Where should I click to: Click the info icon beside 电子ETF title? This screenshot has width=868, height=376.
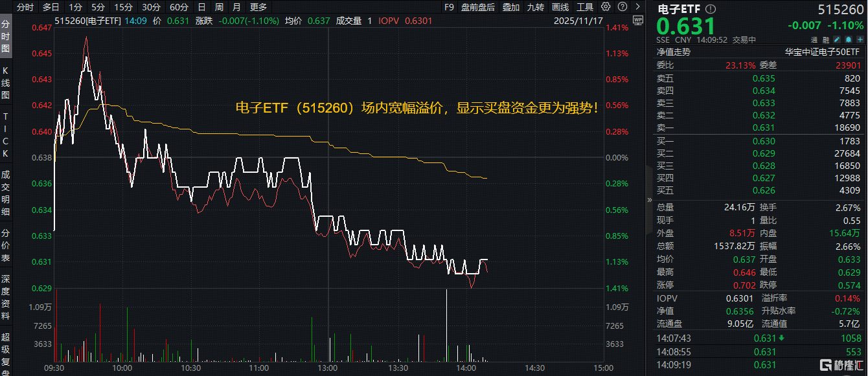(711, 9)
